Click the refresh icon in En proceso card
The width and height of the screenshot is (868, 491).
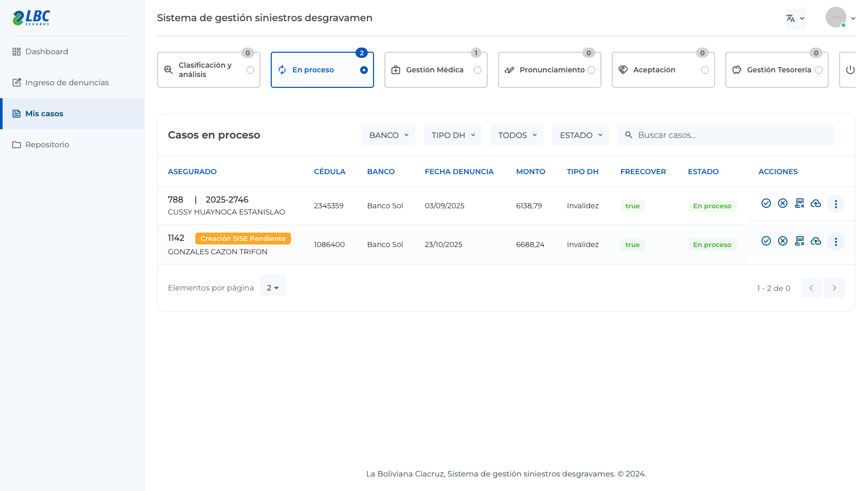[x=282, y=70]
